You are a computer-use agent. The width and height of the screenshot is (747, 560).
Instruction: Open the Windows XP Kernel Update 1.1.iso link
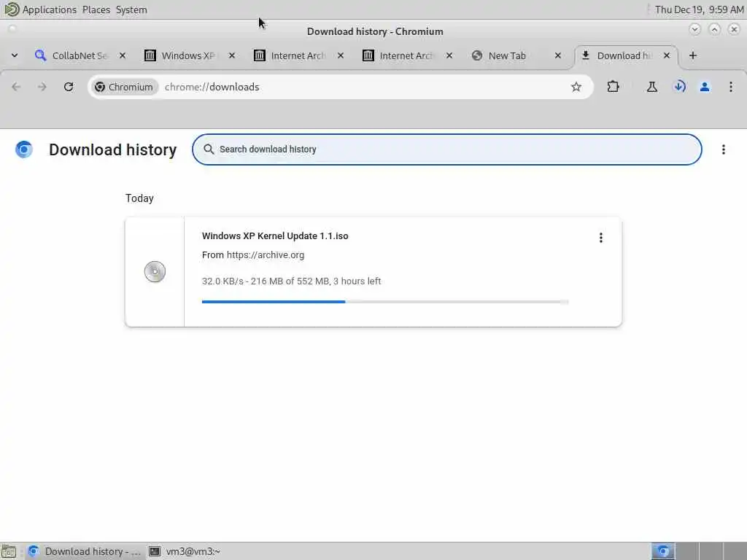click(x=275, y=236)
